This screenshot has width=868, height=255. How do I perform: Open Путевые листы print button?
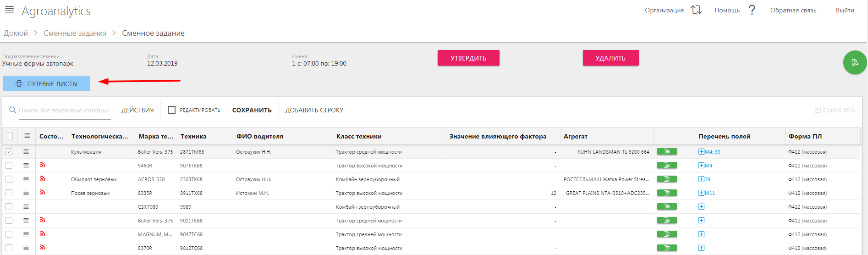46,83
